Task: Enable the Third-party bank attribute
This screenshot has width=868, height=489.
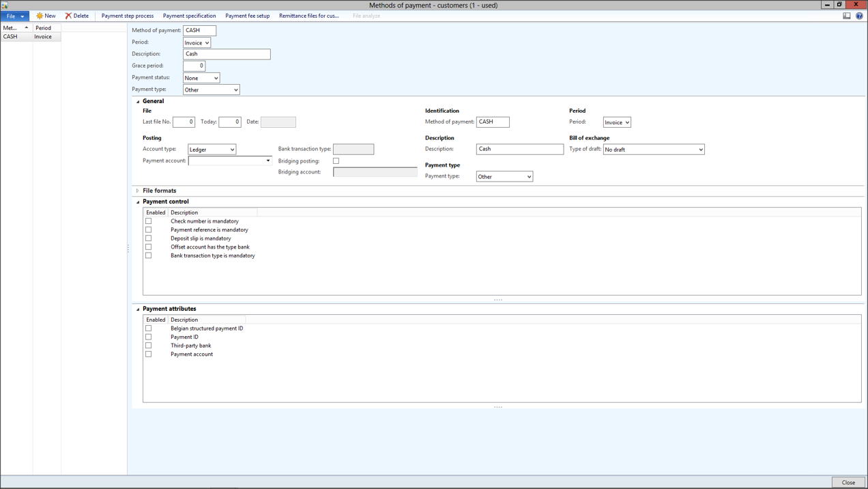Action: [149, 346]
